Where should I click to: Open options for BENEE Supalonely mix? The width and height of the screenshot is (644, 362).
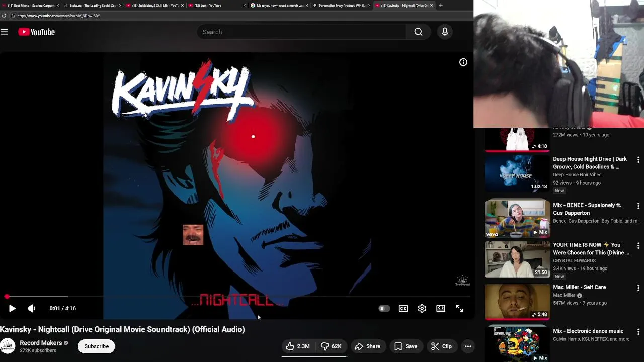tap(638, 206)
